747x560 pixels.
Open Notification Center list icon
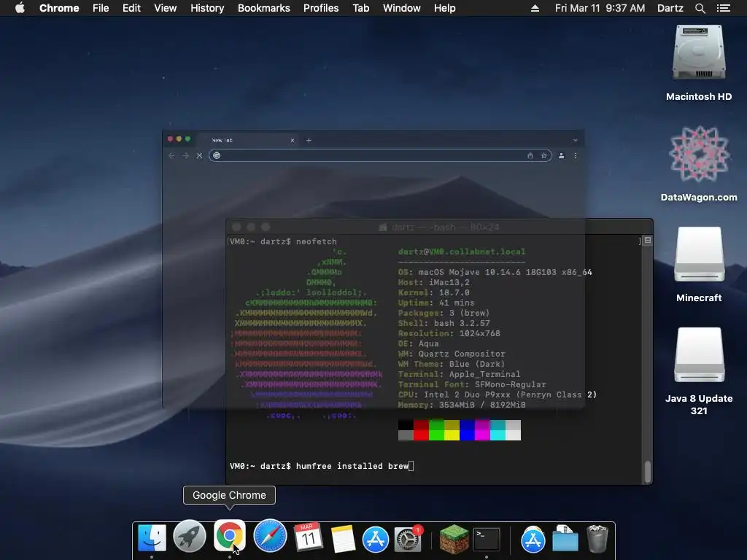[723, 8]
